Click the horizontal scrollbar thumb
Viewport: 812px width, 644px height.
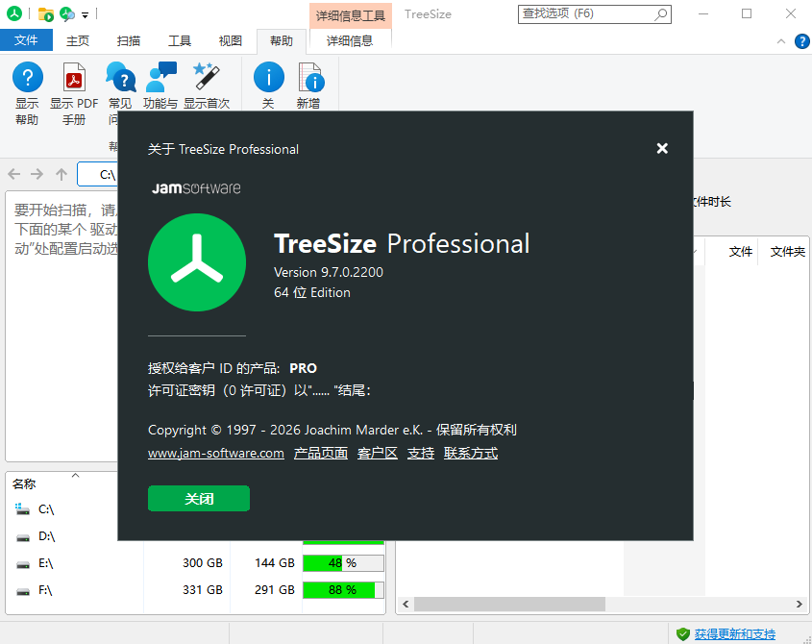click(509, 604)
